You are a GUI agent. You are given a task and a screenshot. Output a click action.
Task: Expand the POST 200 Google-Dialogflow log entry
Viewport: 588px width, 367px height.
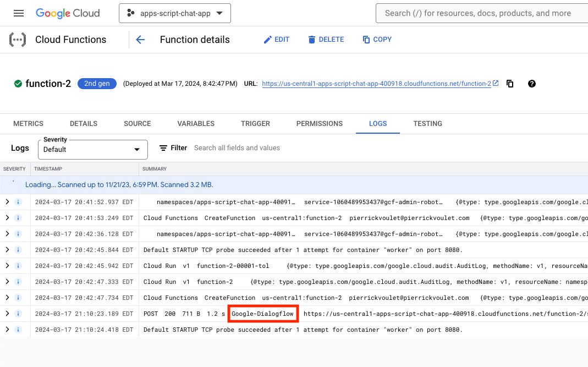7,314
